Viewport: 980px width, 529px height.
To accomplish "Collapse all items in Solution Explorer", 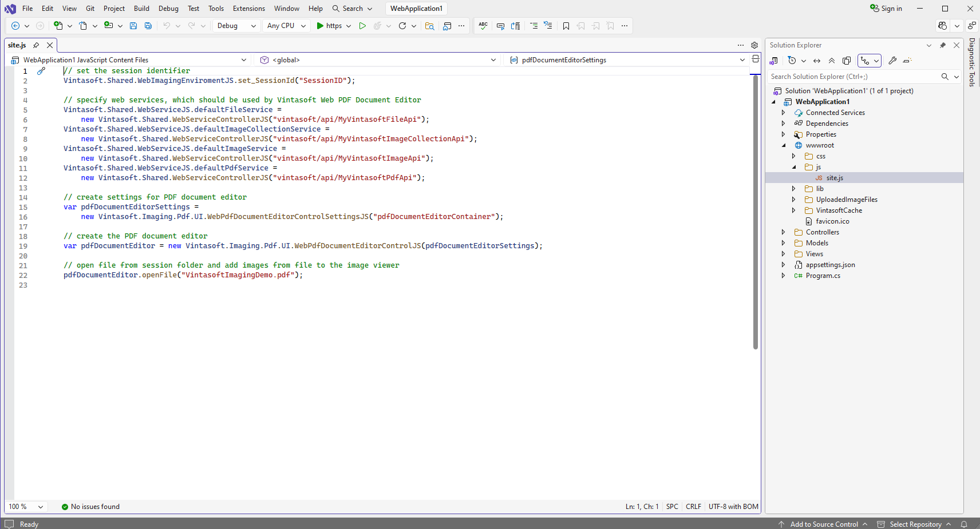I will (832, 61).
